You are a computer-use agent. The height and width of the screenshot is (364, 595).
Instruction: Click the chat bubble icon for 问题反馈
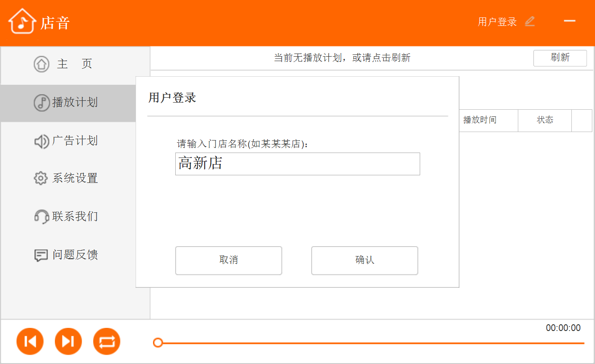pyautogui.click(x=41, y=256)
